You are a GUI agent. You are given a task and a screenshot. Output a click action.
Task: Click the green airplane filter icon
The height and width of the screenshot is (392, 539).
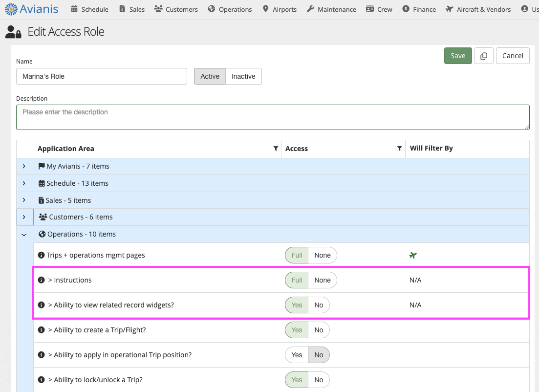(413, 255)
